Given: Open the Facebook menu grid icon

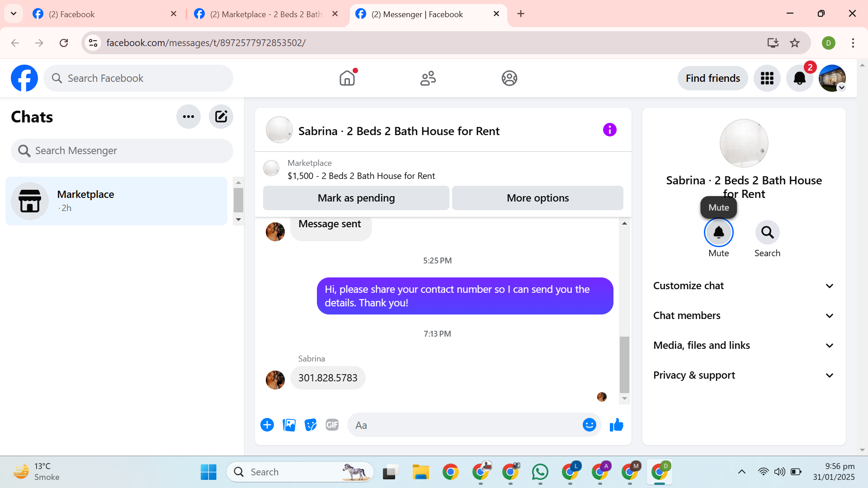Looking at the screenshot, I should 767,78.
